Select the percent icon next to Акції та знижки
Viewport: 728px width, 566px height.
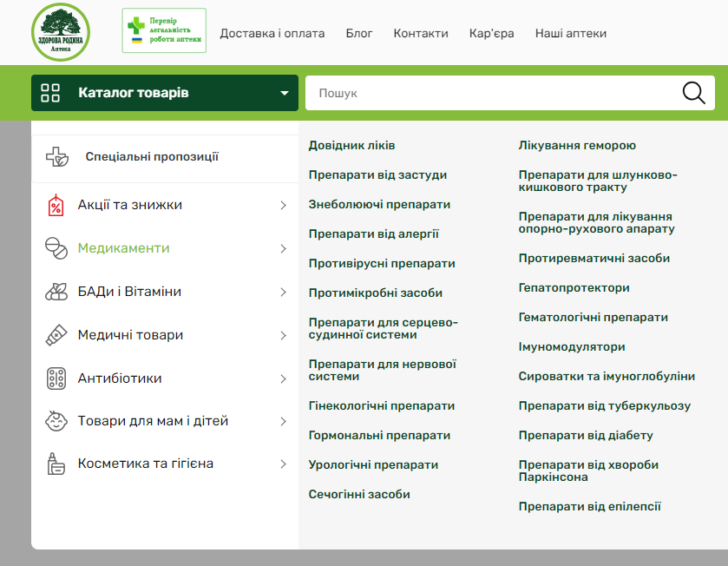click(x=55, y=205)
